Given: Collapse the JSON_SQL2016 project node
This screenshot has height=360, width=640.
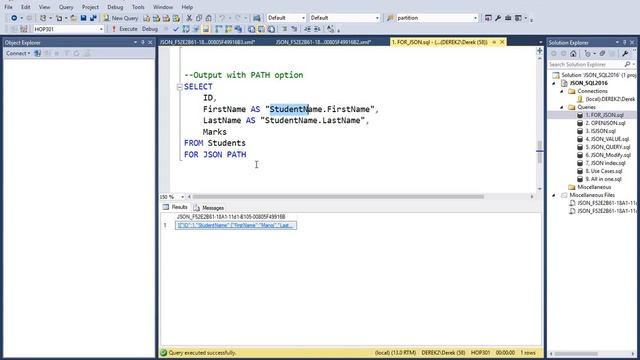Looking at the screenshot, I should (x=554, y=83).
